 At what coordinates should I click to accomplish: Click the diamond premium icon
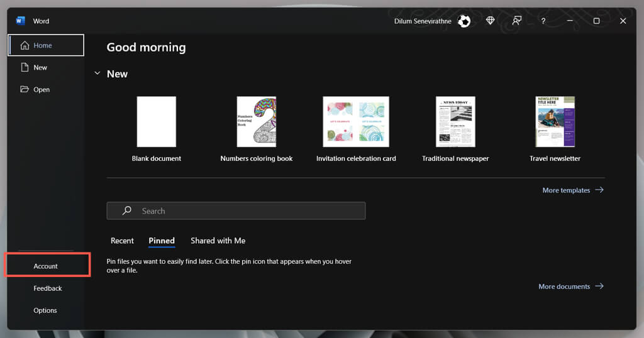pos(491,21)
